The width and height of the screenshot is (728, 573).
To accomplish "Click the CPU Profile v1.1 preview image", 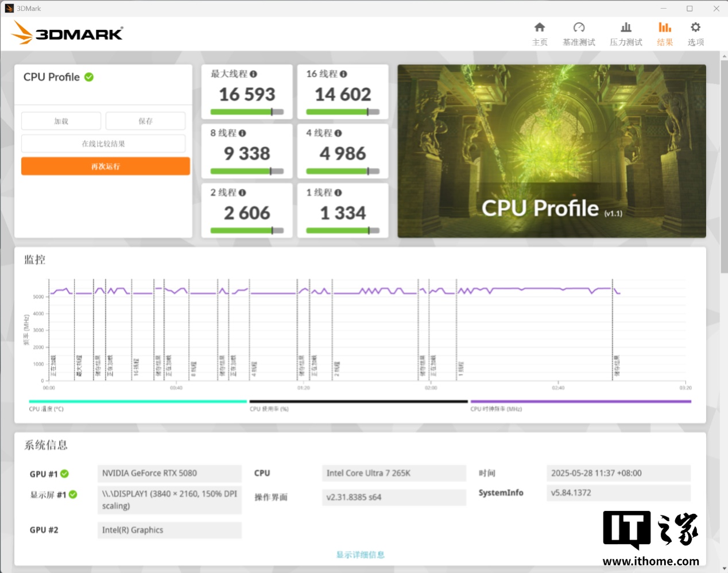I will click(551, 151).
